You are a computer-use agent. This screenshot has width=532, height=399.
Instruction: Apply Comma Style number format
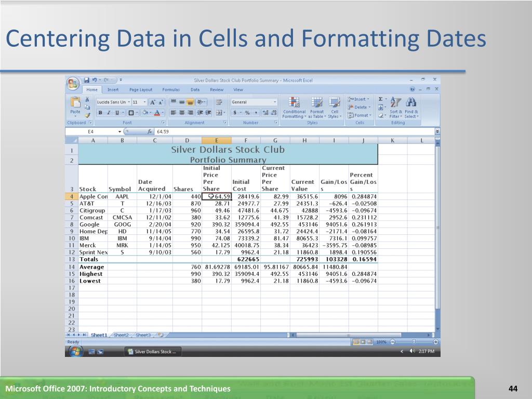[x=256, y=113]
